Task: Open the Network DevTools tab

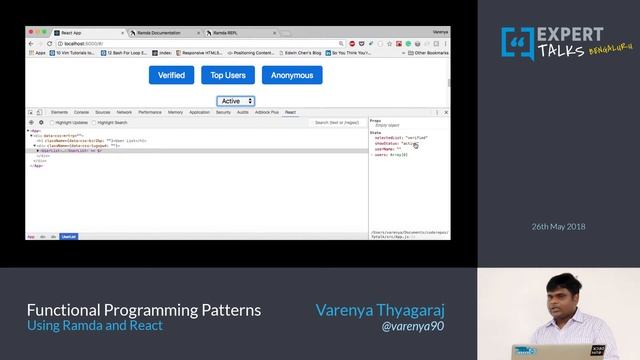Action: click(x=124, y=112)
